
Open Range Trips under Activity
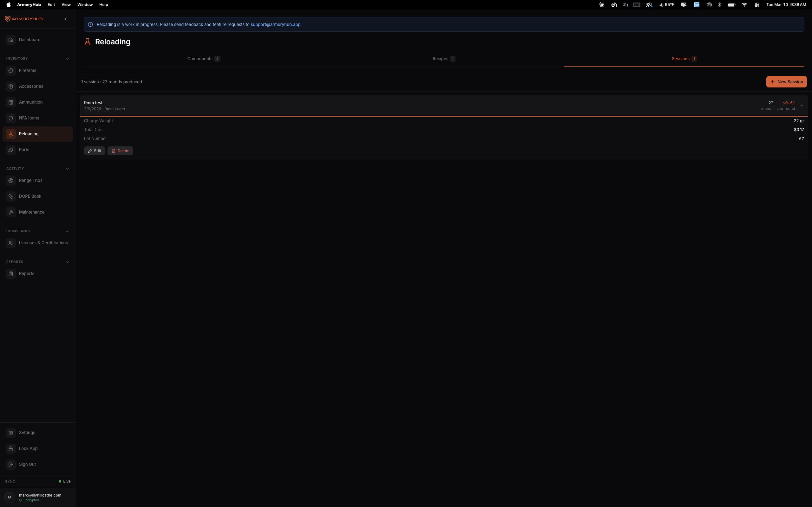(30, 180)
